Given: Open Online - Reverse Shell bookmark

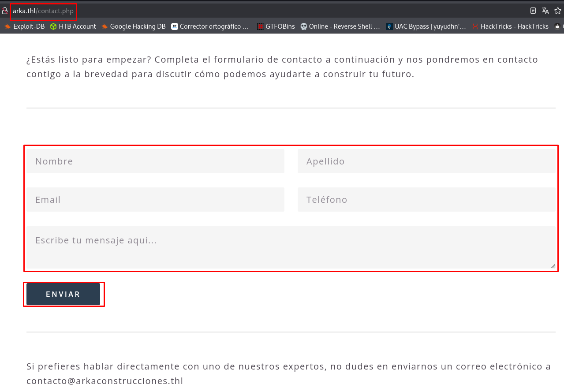Looking at the screenshot, I should pyautogui.click(x=340, y=26).
